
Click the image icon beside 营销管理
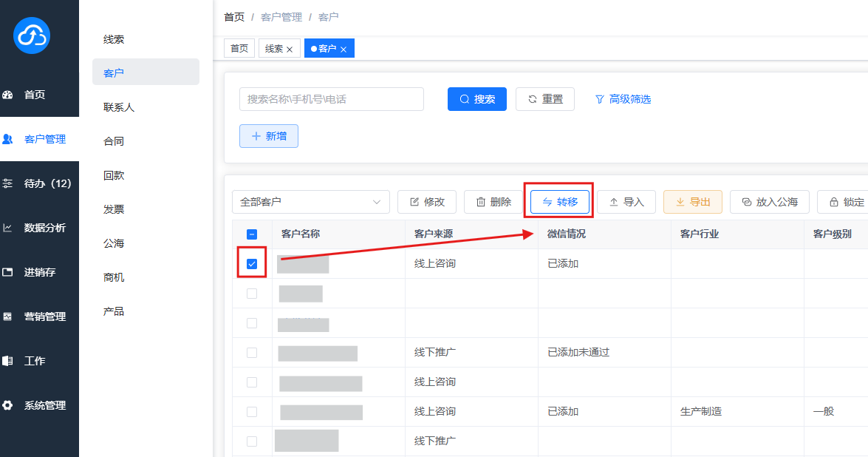(7, 316)
